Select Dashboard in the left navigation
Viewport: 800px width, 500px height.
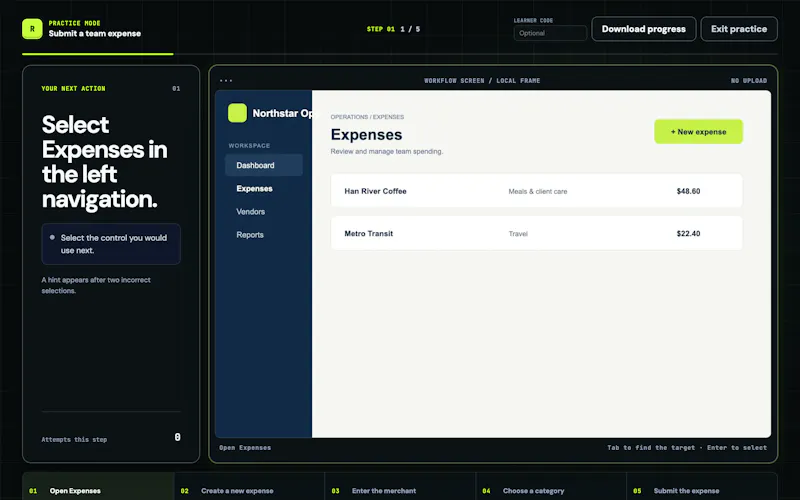pos(264,165)
